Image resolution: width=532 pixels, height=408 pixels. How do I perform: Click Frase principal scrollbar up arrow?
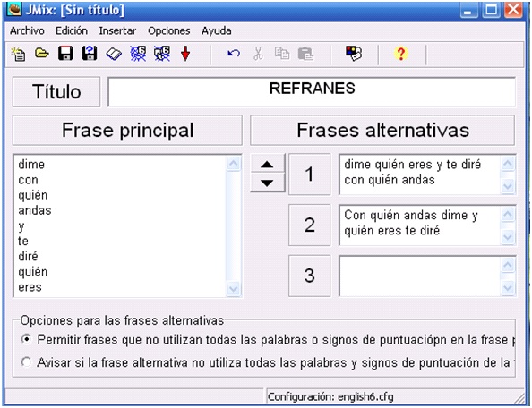[234, 164]
